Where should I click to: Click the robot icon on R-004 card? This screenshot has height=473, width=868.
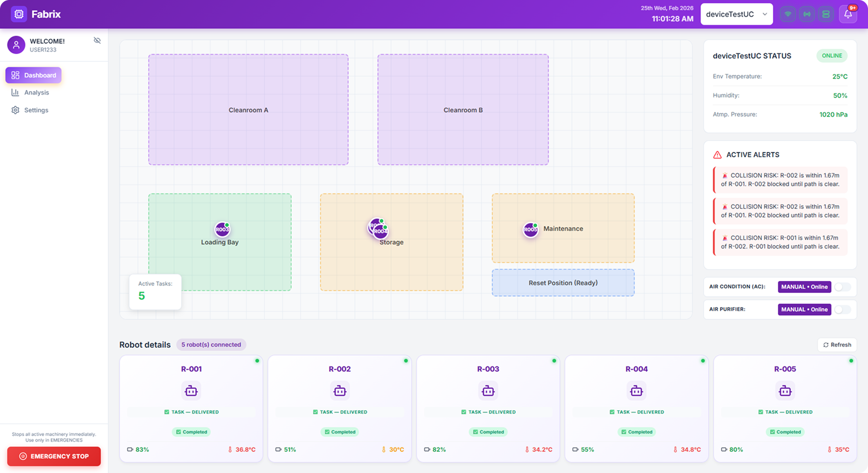coord(637,390)
